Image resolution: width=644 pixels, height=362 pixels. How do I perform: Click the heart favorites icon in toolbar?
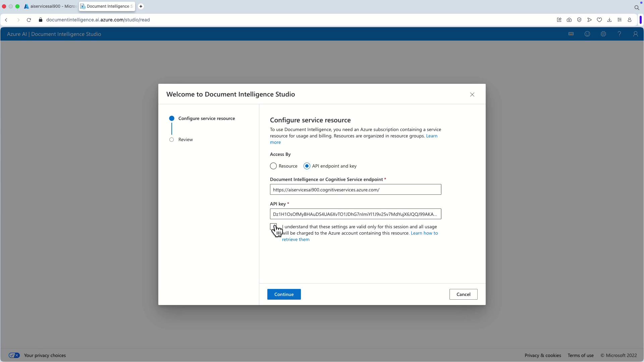pos(599,20)
